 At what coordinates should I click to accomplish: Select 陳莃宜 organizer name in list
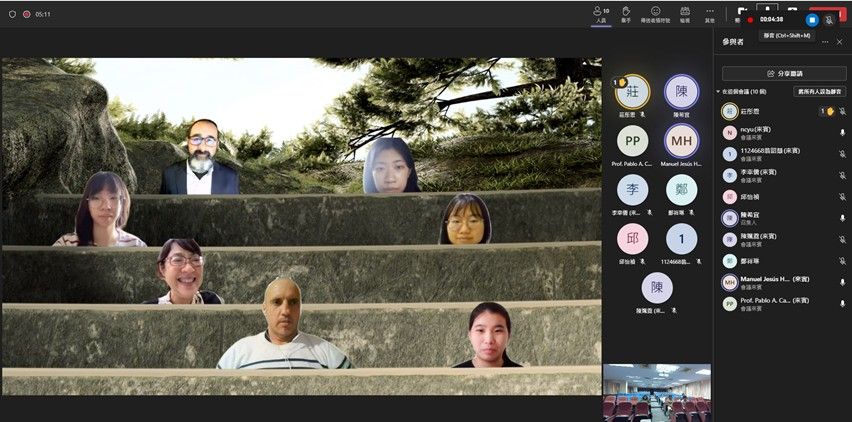click(750, 215)
